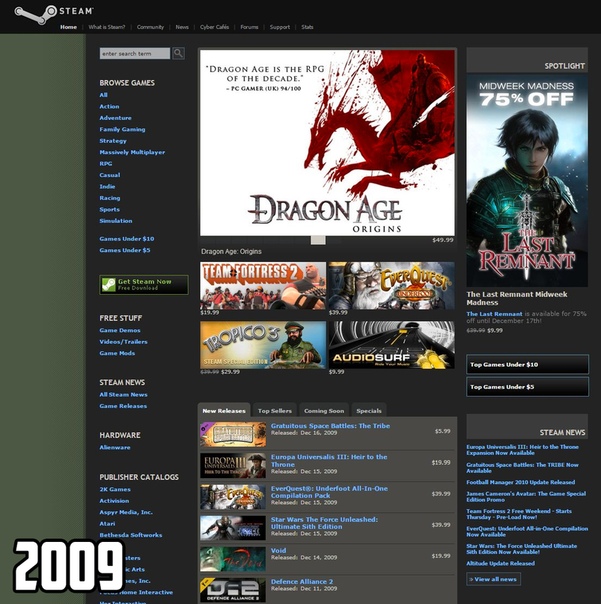Click Get Steam Now download button
This screenshot has width=601, height=604.
144,285
